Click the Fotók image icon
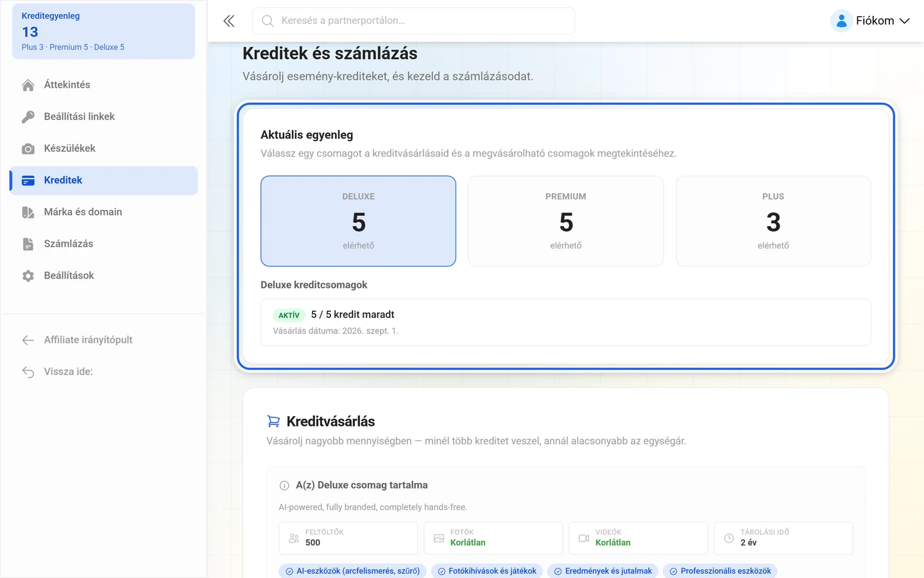This screenshot has width=924, height=578. pyautogui.click(x=439, y=538)
